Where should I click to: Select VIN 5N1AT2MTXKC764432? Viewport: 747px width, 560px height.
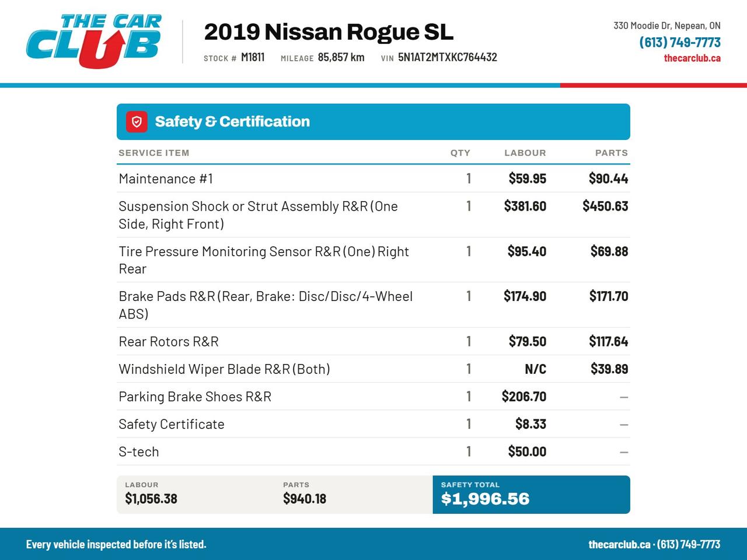coord(448,57)
